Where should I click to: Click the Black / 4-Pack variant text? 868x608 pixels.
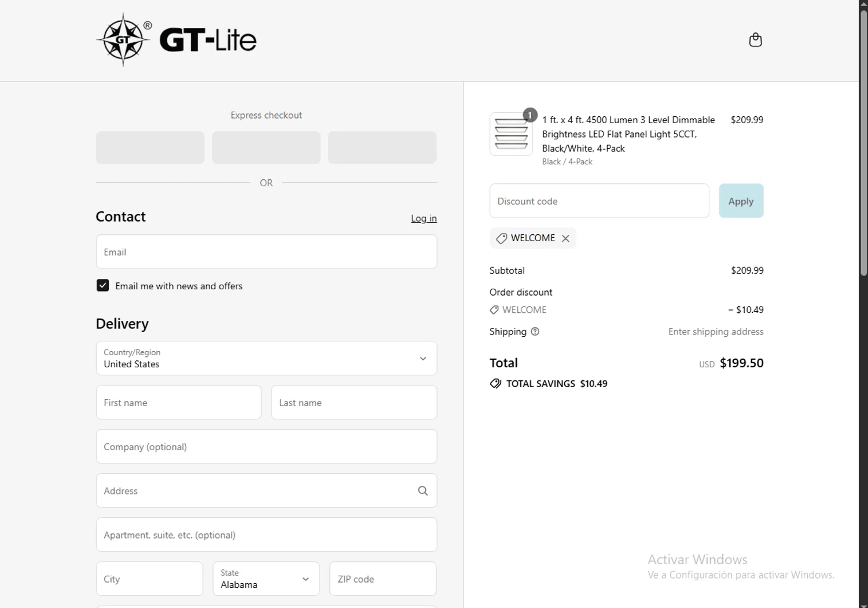tap(567, 162)
